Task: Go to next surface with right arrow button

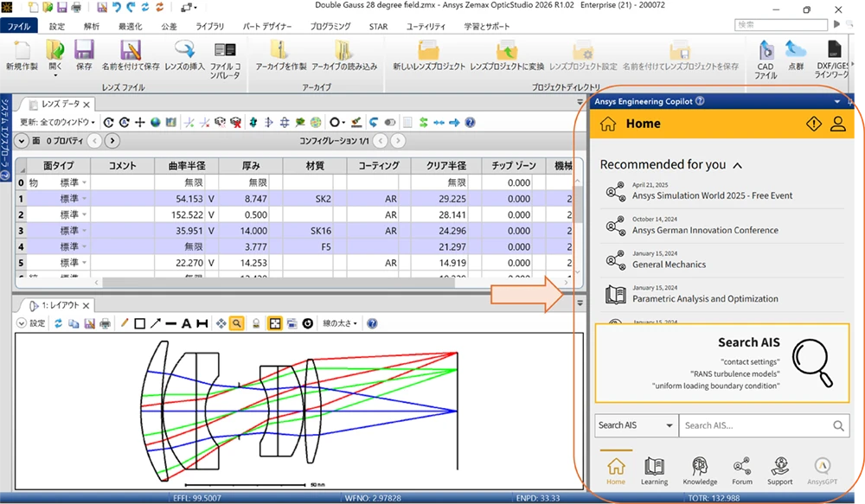Action: point(112,141)
